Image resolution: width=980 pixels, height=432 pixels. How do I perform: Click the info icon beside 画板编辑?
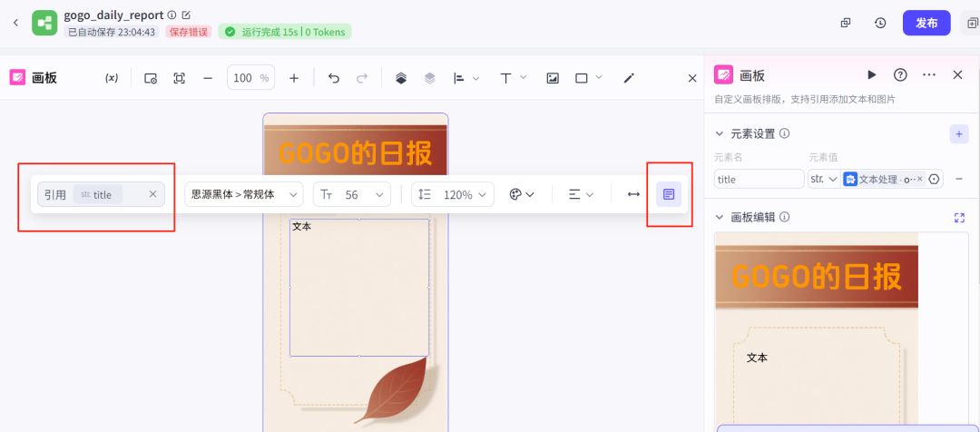pos(785,217)
